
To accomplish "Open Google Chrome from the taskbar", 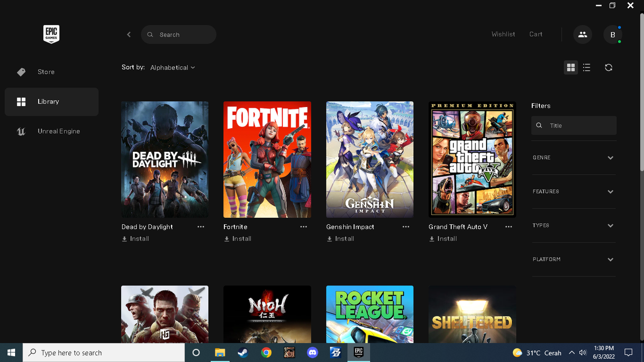I will pyautogui.click(x=266, y=352).
